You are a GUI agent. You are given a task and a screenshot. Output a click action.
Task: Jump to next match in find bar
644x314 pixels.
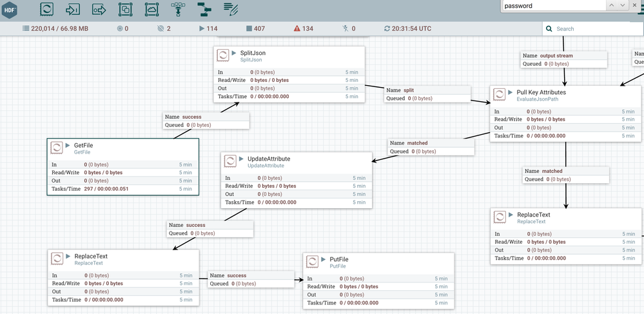click(623, 6)
